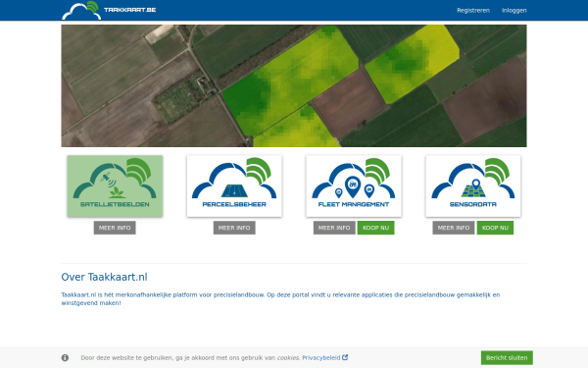Open the Privacybeleid link

coord(321,358)
